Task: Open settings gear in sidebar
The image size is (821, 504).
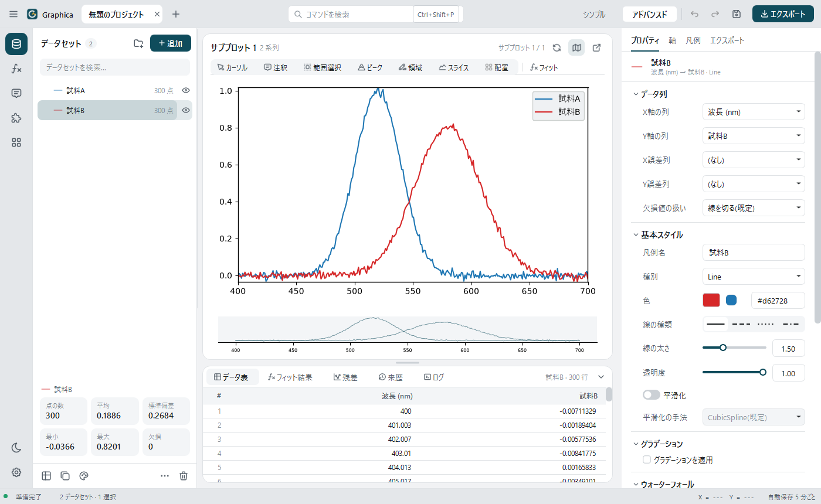Action: click(x=16, y=472)
